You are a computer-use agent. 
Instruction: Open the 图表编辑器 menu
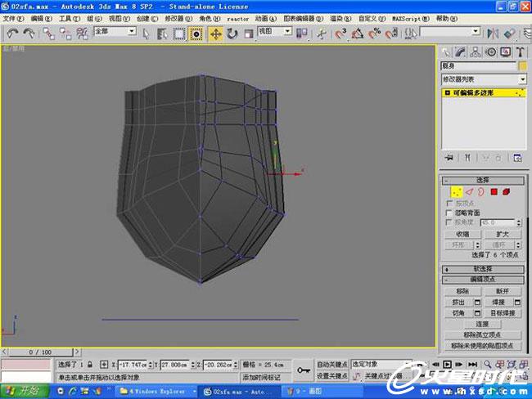pyautogui.click(x=304, y=19)
